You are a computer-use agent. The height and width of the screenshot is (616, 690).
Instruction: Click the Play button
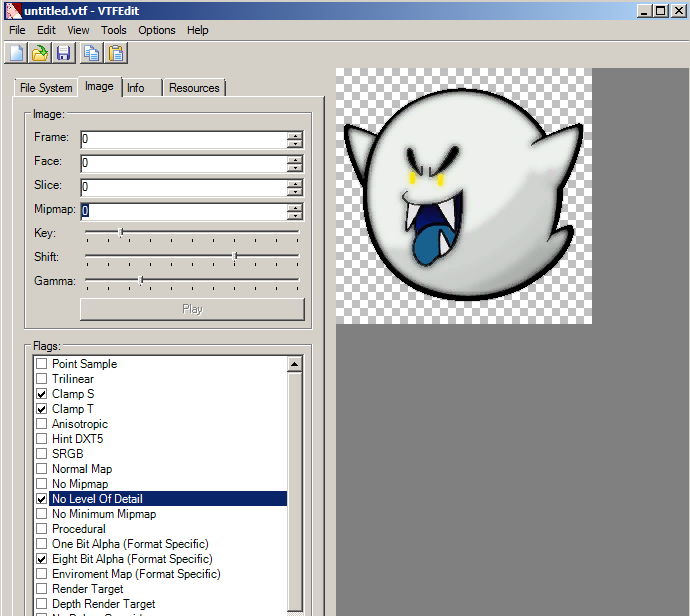[192, 309]
